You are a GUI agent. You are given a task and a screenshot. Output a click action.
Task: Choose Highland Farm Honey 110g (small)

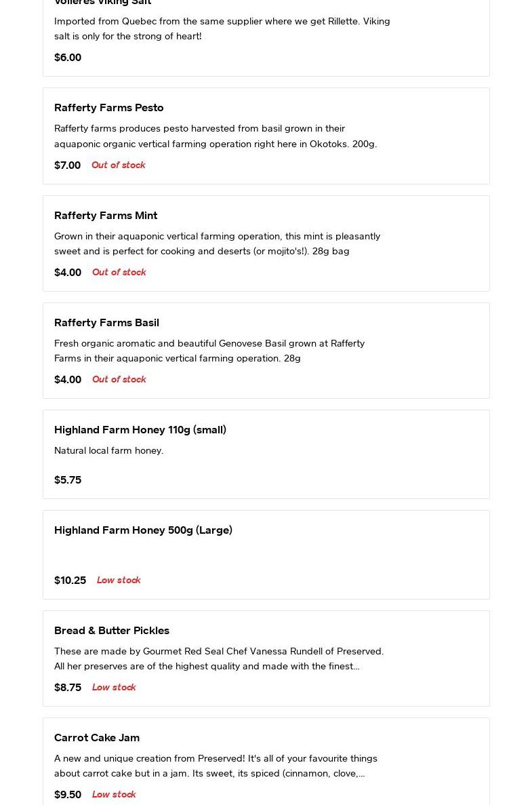[x=266, y=454]
